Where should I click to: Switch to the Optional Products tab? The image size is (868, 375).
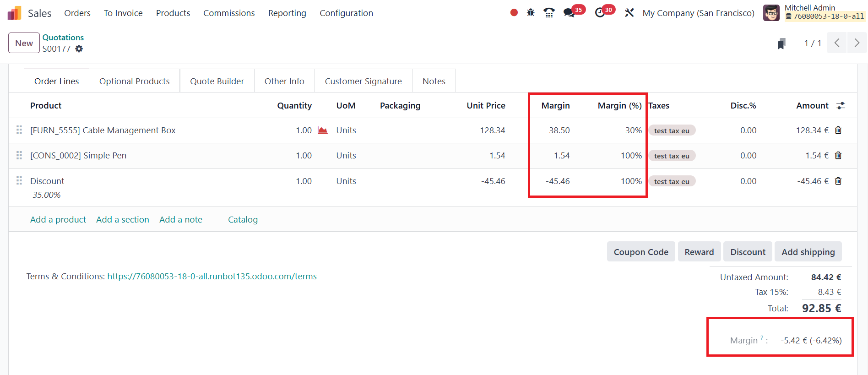(134, 82)
